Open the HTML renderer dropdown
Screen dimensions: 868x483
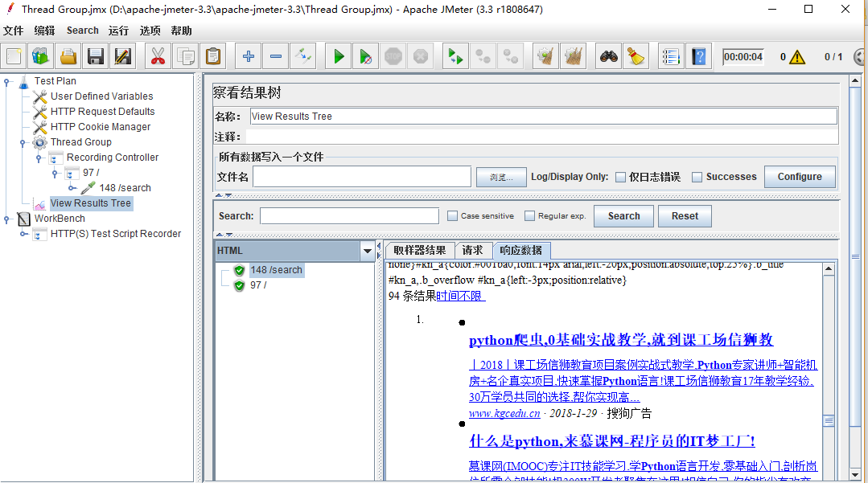click(367, 252)
